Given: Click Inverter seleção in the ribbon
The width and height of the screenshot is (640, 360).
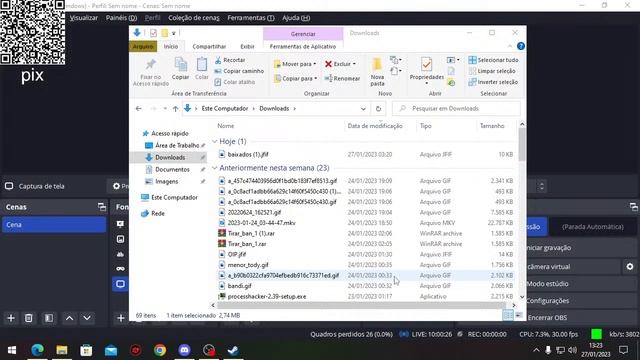Looking at the screenshot, I should (493, 82).
